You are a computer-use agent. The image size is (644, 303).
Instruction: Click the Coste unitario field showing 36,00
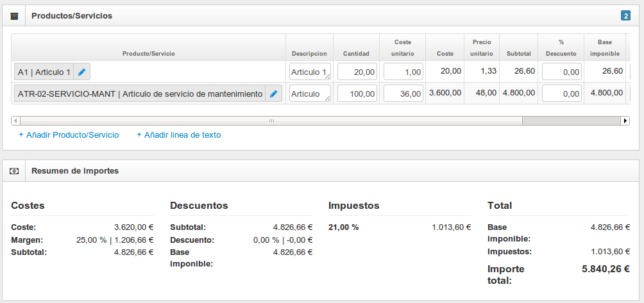(x=403, y=93)
